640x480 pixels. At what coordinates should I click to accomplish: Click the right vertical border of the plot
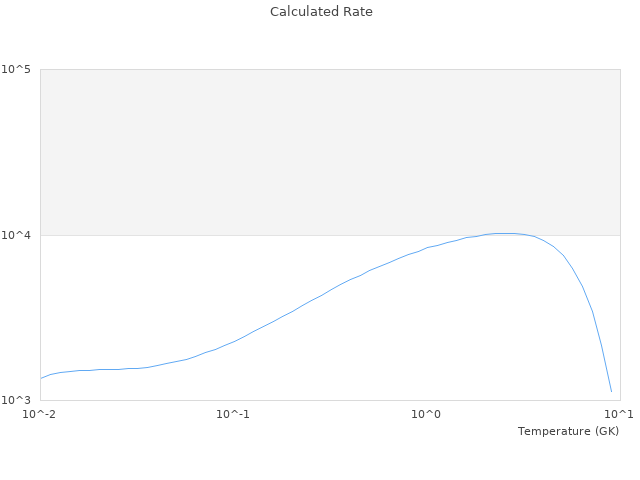coord(620,300)
